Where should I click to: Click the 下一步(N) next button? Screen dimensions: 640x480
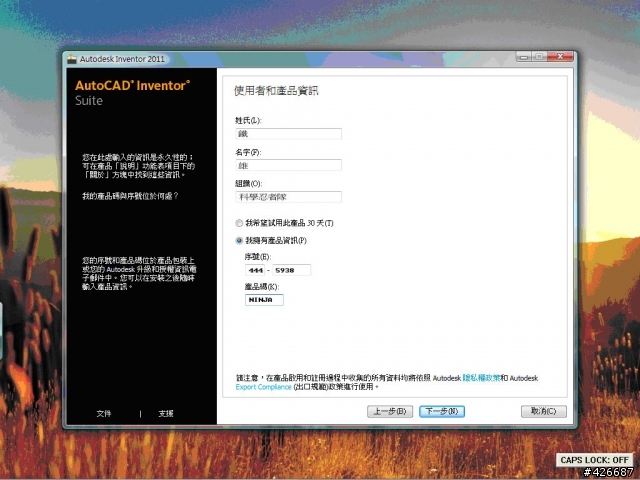click(x=442, y=411)
